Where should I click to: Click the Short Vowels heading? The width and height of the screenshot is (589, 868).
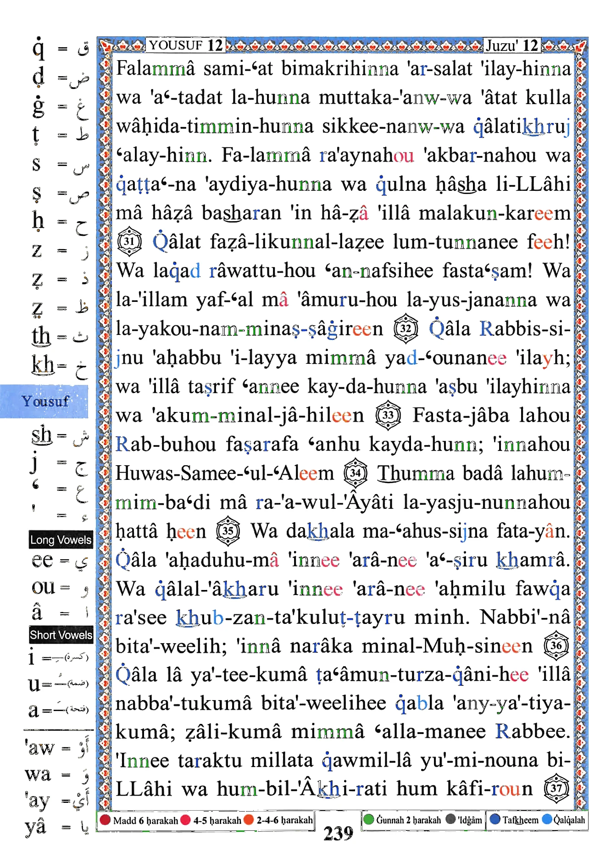click(x=61, y=635)
